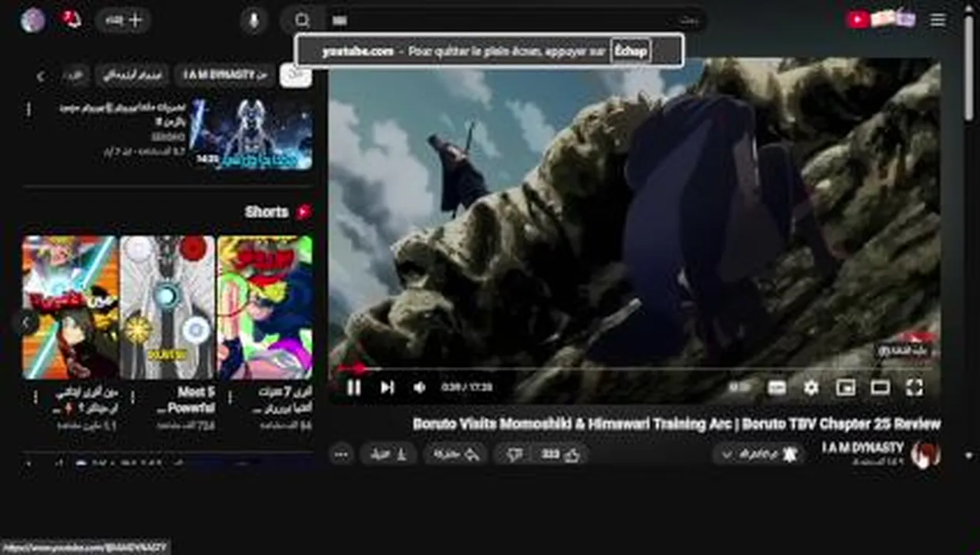Open the account profile avatar
This screenshot has width=980, height=555.
32,20
